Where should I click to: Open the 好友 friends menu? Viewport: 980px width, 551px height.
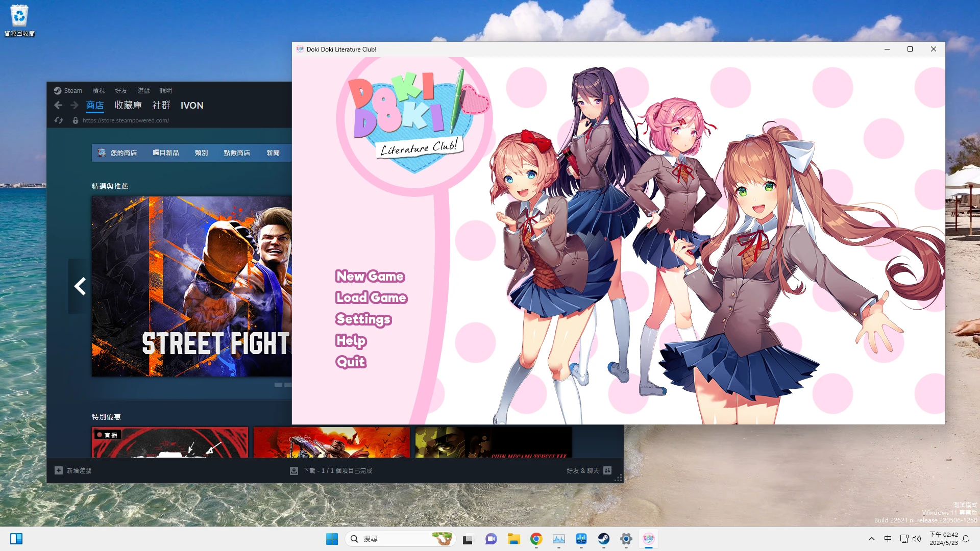click(121, 90)
